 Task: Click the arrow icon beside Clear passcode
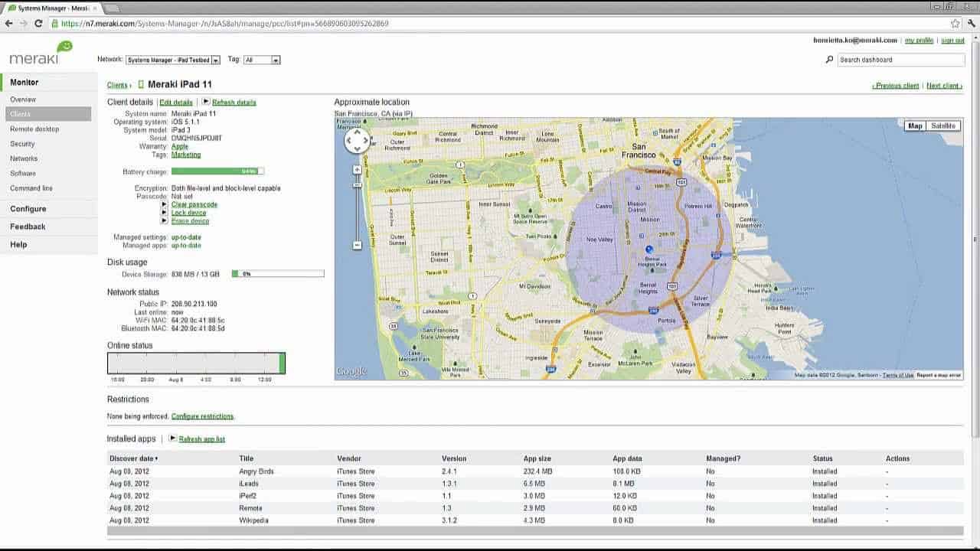coord(164,204)
